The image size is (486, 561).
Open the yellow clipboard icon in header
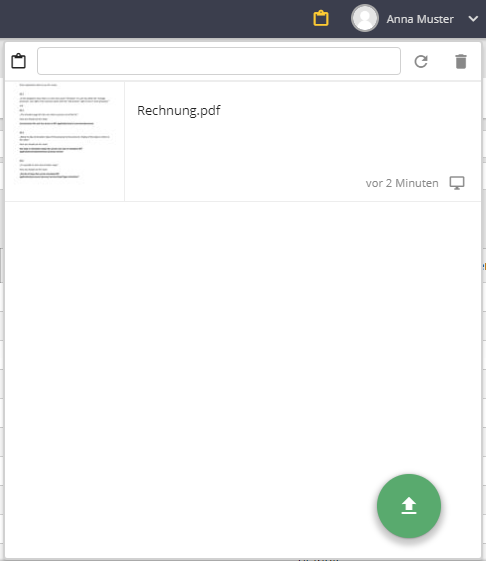click(x=321, y=18)
